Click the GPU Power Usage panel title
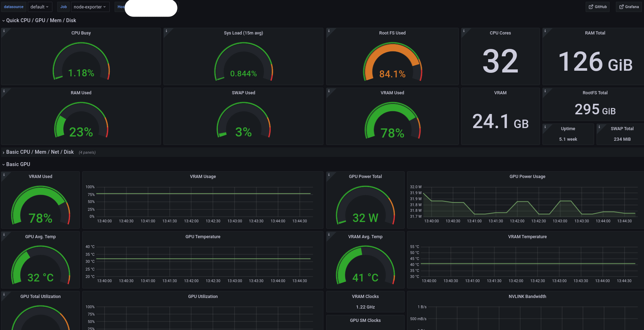The width and height of the screenshot is (644, 330). pos(527,177)
